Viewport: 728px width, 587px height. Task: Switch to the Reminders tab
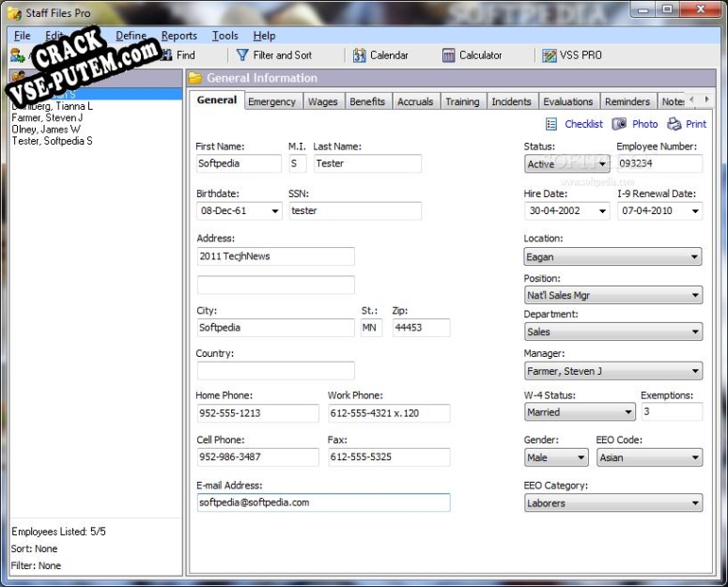pyautogui.click(x=627, y=101)
